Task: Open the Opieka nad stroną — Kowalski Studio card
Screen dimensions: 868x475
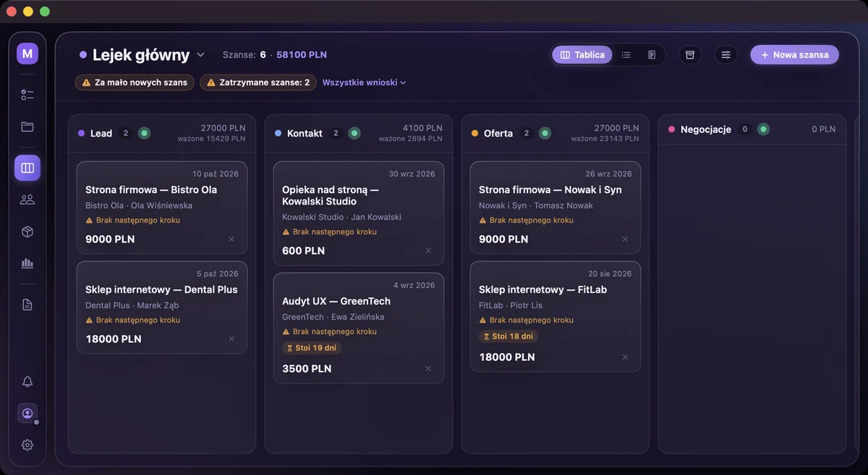Action: tap(359, 213)
